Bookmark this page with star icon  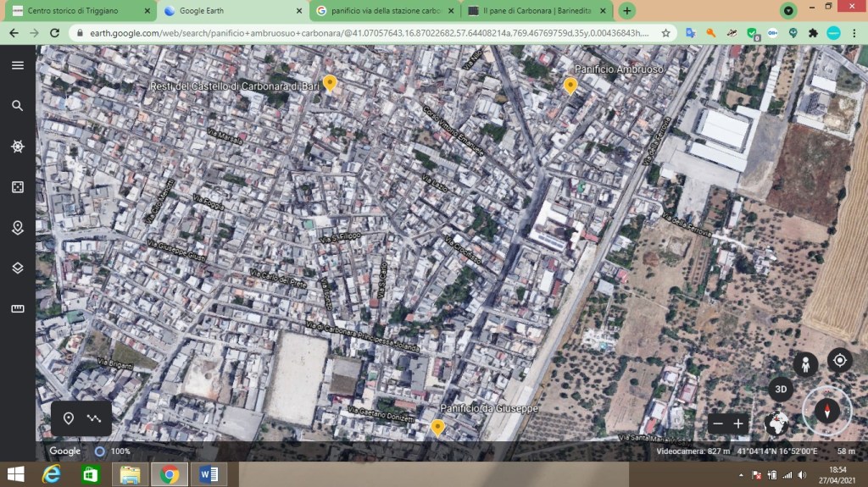[666, 33]
